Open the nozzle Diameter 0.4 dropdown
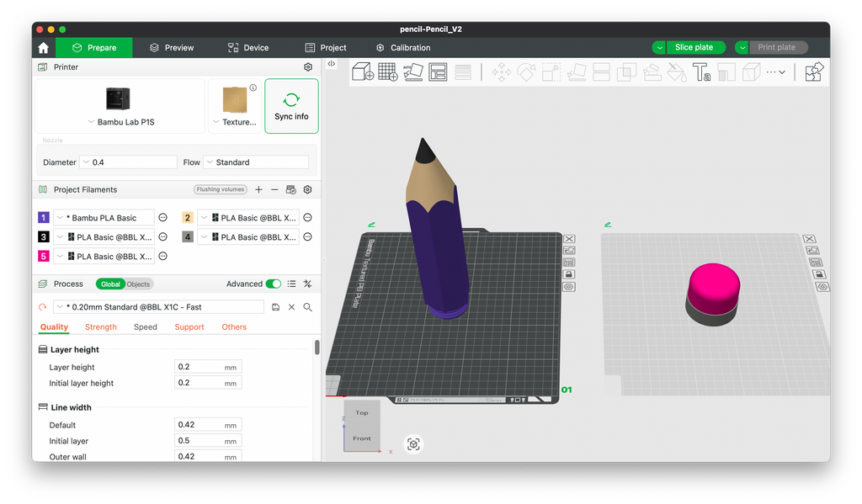 128,162
